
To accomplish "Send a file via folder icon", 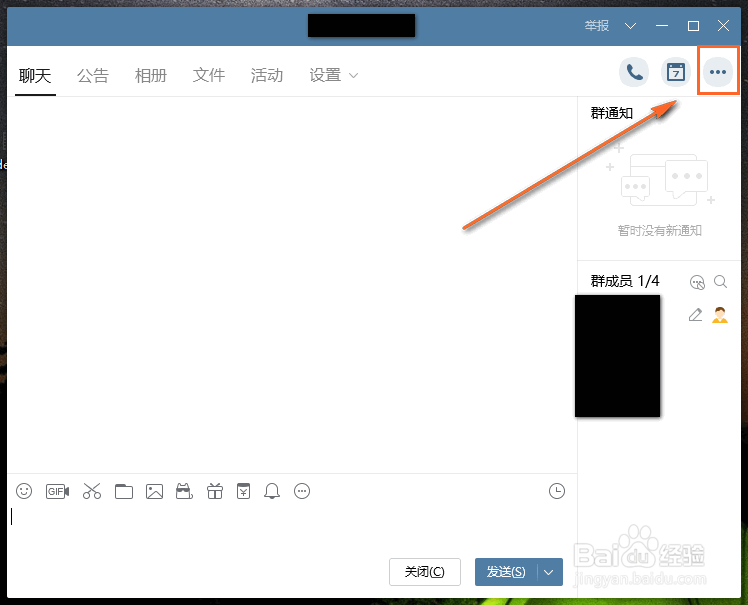I will click(x=124, y=491).
